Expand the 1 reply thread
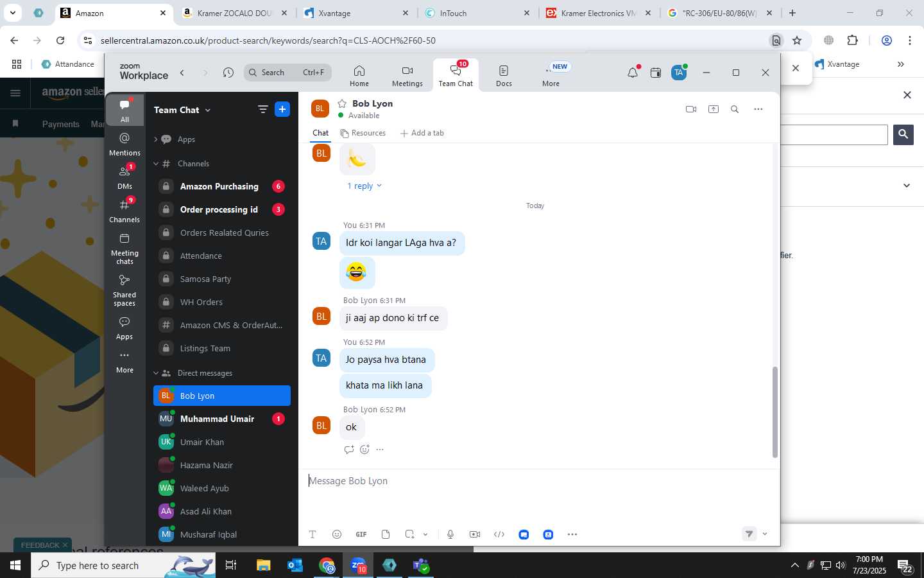 point(364,186)
